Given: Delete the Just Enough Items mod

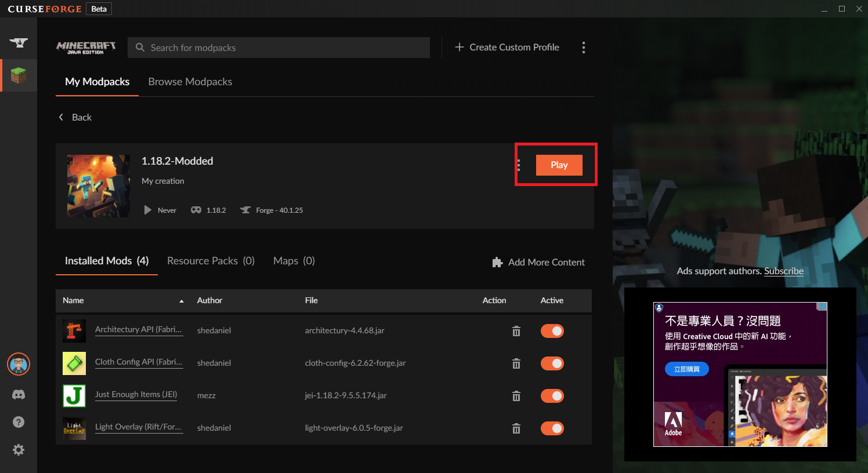Looking at the screenshot, I should click(516, 396).
